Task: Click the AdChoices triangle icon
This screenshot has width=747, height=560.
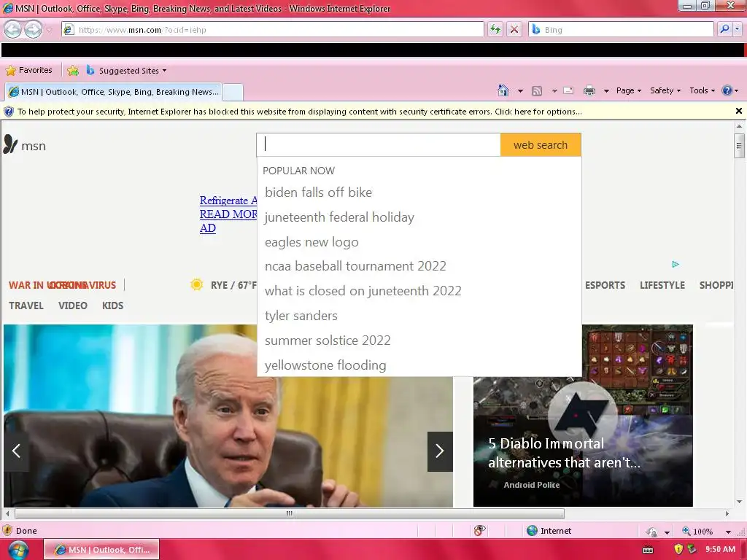Action: tap(676, 264)
